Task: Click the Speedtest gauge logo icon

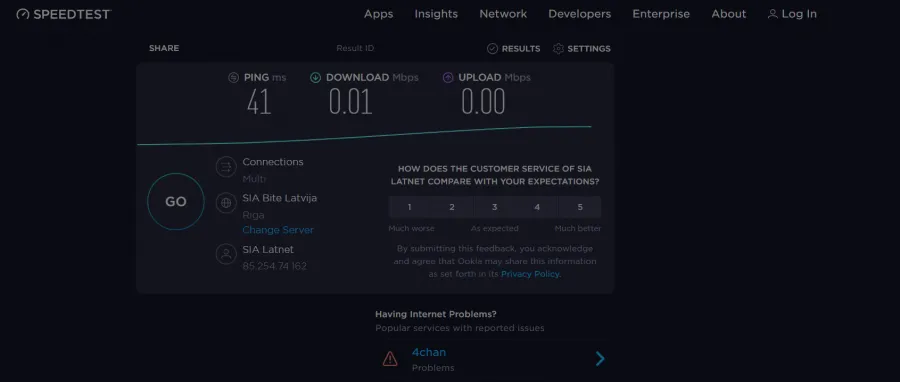Action: coord(23,14)
